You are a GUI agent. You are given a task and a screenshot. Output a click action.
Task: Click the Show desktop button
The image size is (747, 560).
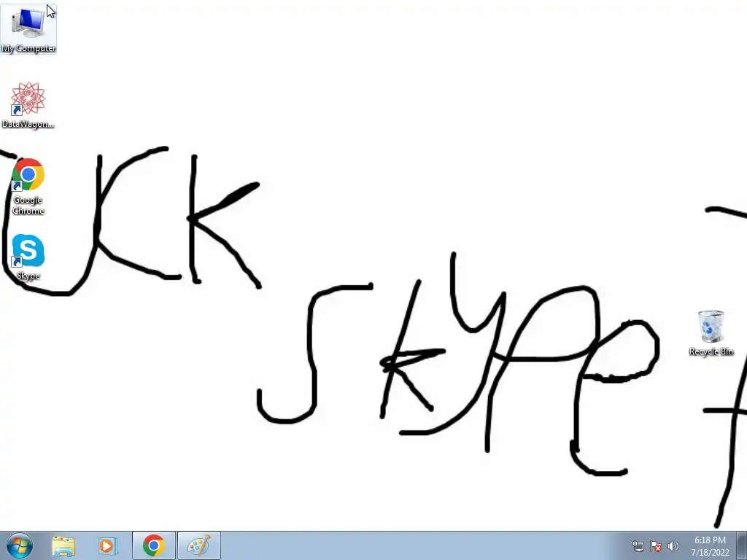click(742, 546)
